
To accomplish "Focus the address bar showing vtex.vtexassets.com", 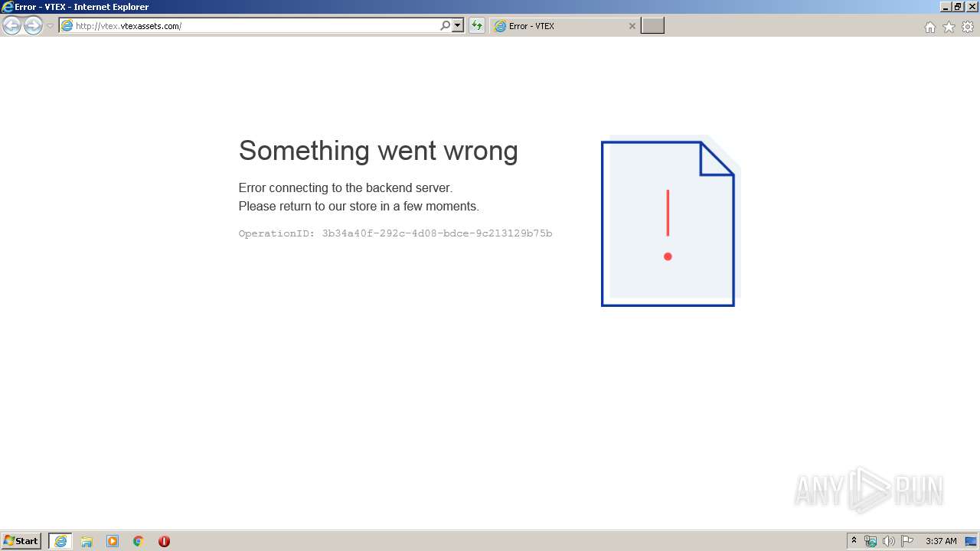I will click(x=256, y=26).
